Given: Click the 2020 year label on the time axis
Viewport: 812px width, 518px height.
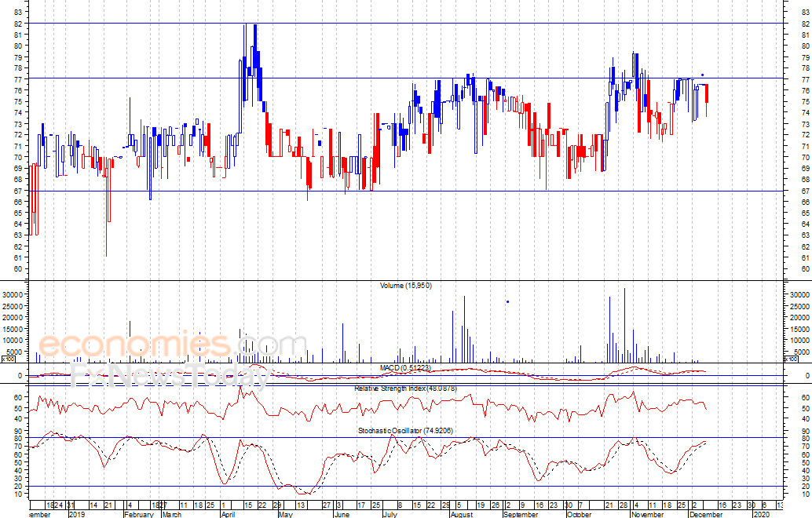Looking at the screenshot, I should pyautogui.click(x=760, y=515).
